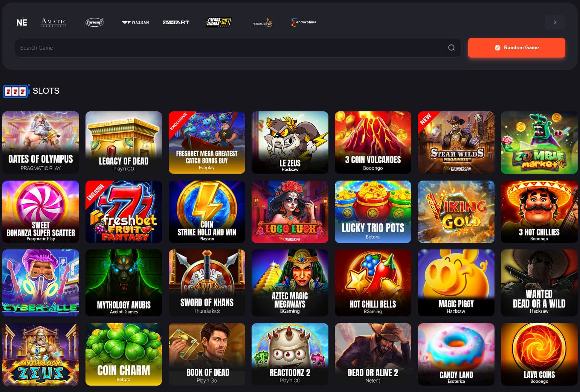
Task: Open the new Steam Wilds Megaways game
Action: pos(456,143)
